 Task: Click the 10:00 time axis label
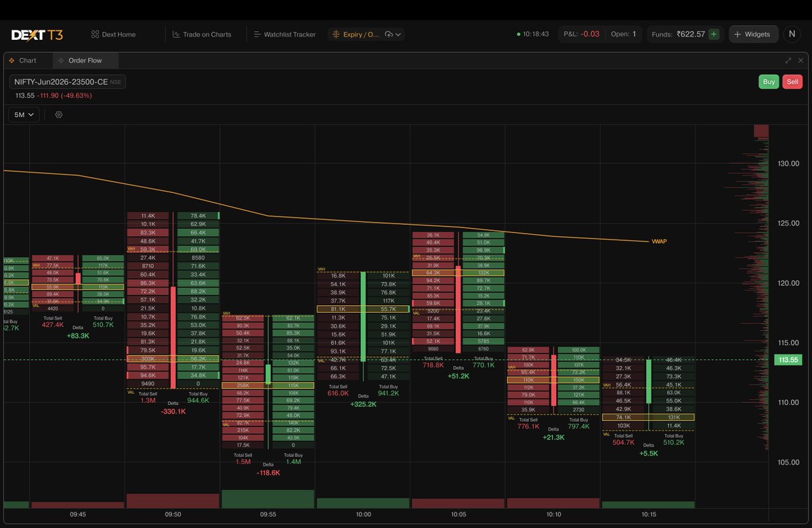[363, 514]
